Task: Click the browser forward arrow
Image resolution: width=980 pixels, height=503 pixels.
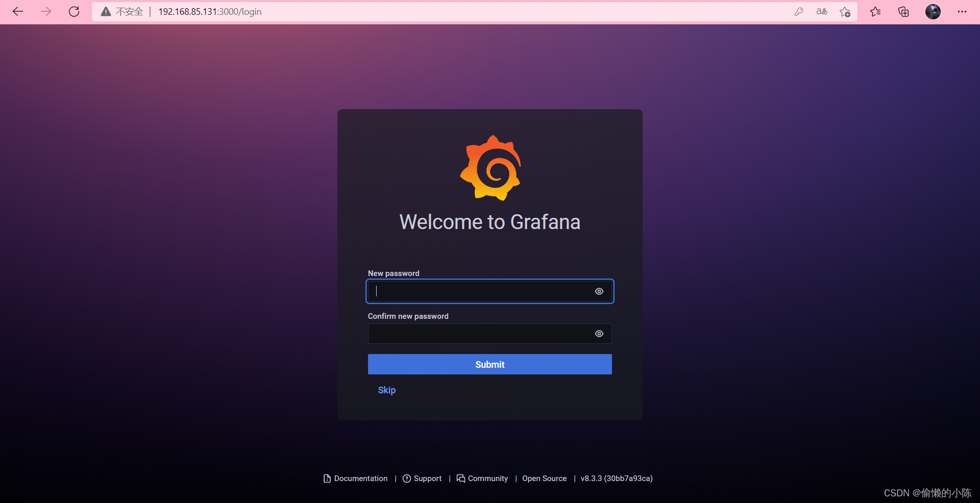Action: 46,12
